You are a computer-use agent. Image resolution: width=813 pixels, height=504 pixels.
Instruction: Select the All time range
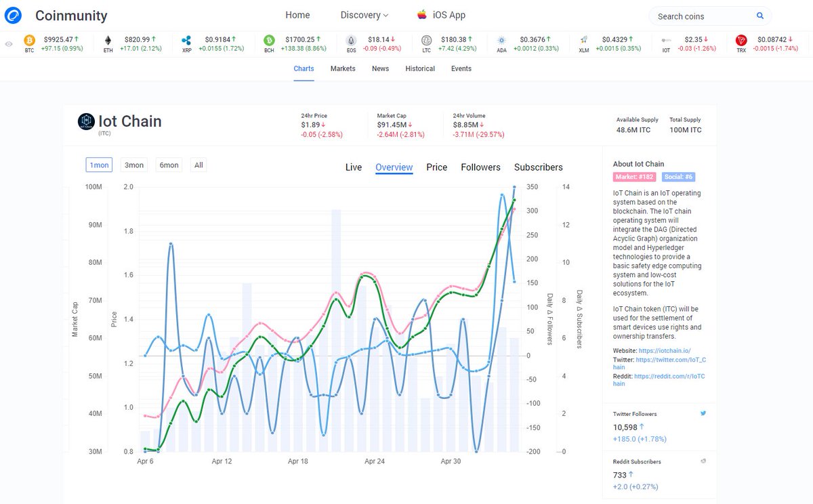click(199, 165)
